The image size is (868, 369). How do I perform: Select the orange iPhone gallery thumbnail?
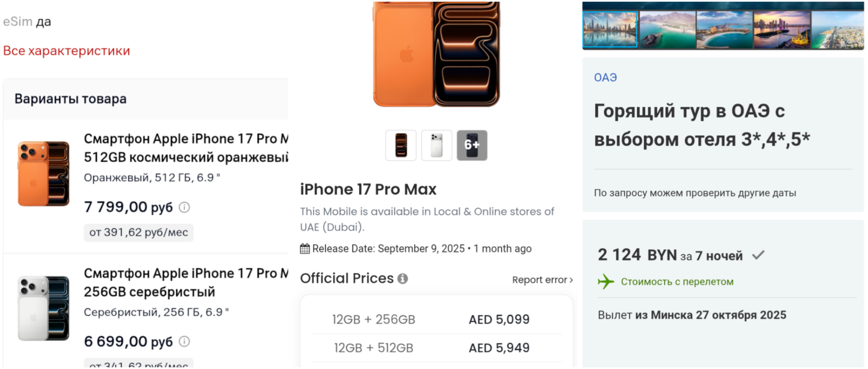[401, 145]
